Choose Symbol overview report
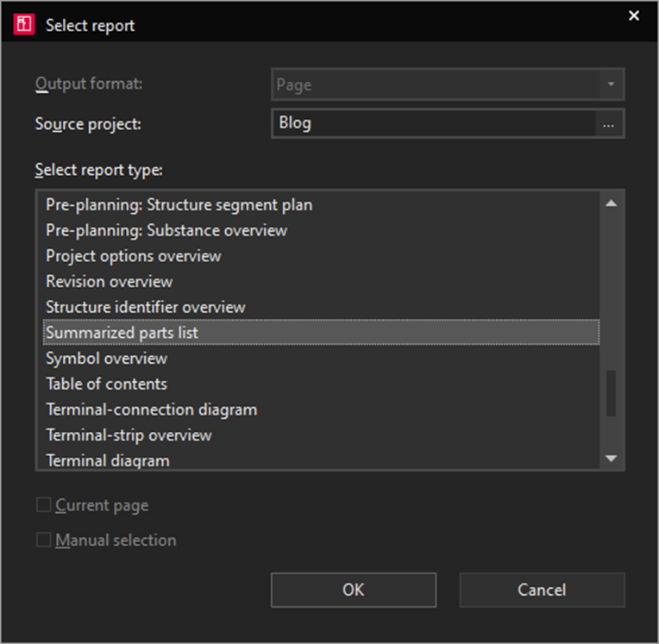 click(x=321, y=359)
